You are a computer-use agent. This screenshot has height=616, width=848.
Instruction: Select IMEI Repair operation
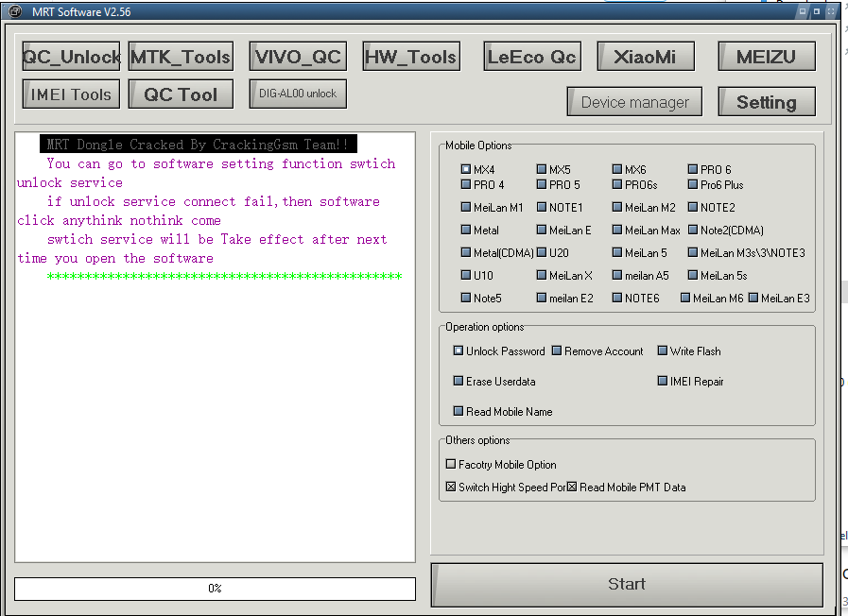coord(691,382)
